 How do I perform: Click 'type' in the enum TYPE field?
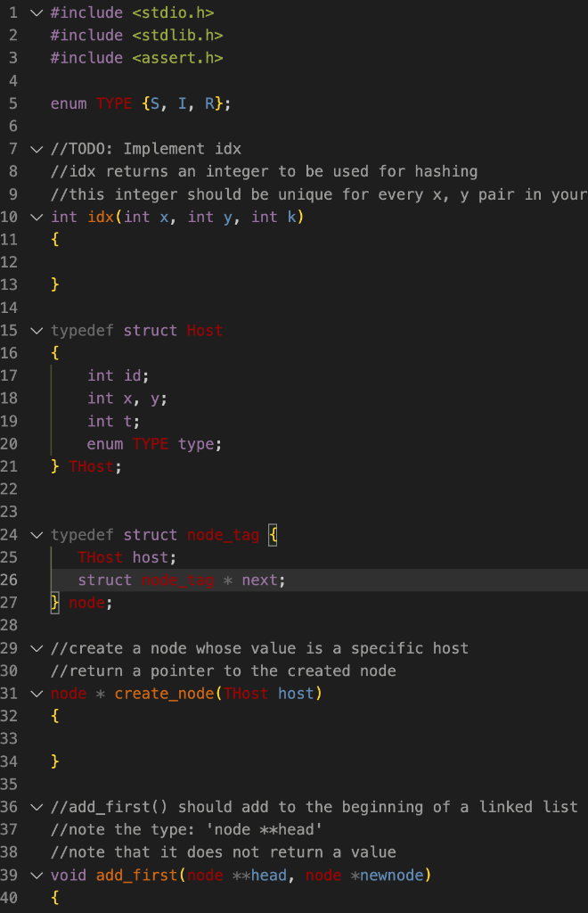(x=196, y=444)
